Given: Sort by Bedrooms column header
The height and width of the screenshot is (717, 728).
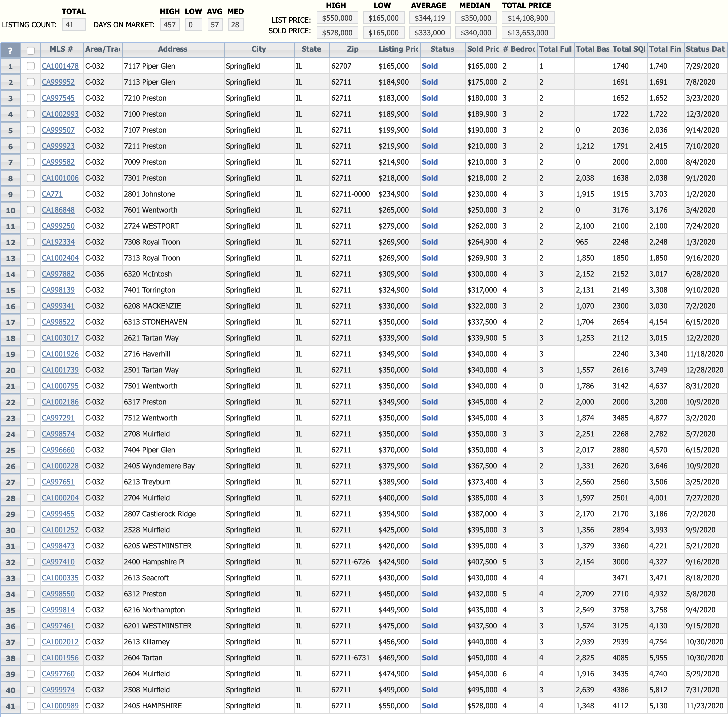Looking at the screenshot, I should (519, 49).
